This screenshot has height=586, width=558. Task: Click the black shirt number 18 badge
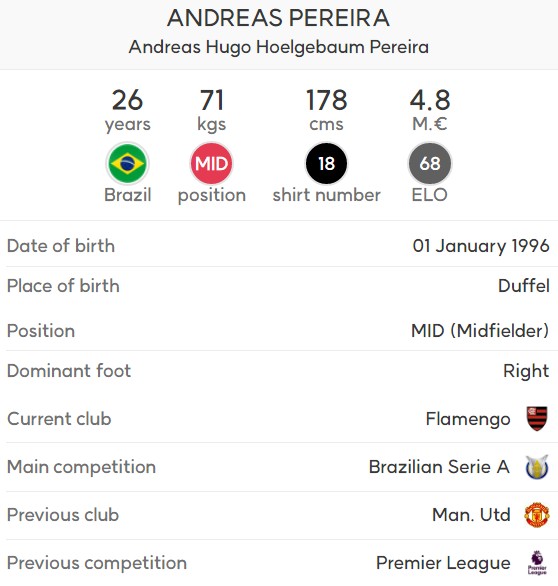pyautogui.click(x=326, y=163)
